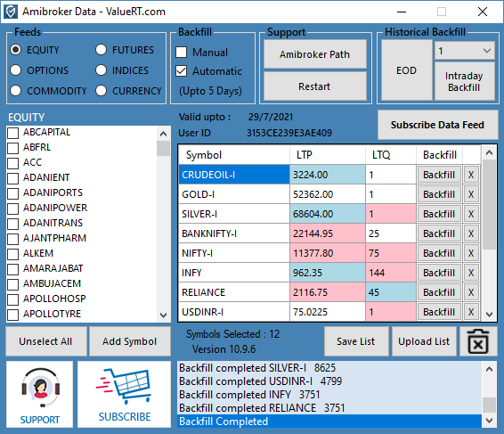Image resolution: width=504 pixels, height=434 pixels.
Task: Select the COMMODITY feed radio button
Action: click(x=16, y=91)
